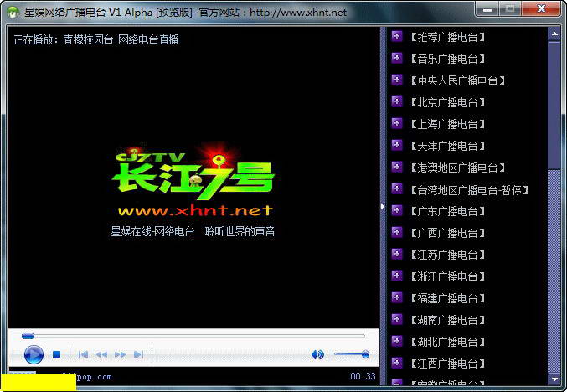The width and height of the screenshot is (567, 392).
Task: Click the Play button in player controls
Action: [34, 354]
